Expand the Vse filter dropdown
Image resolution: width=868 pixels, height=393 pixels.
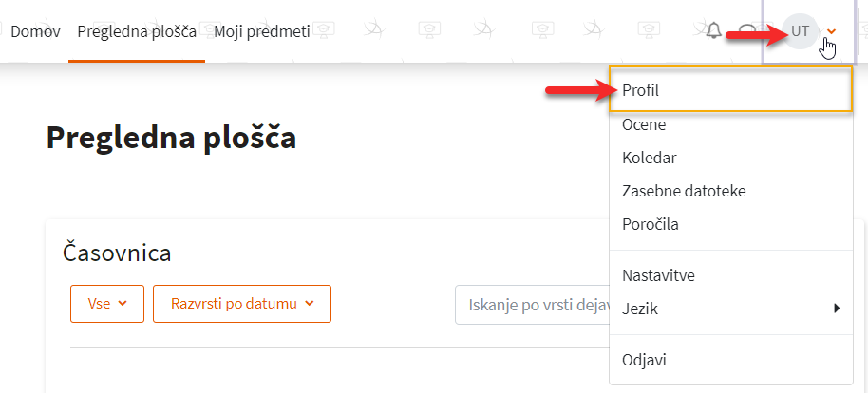[x=107, y=304]
